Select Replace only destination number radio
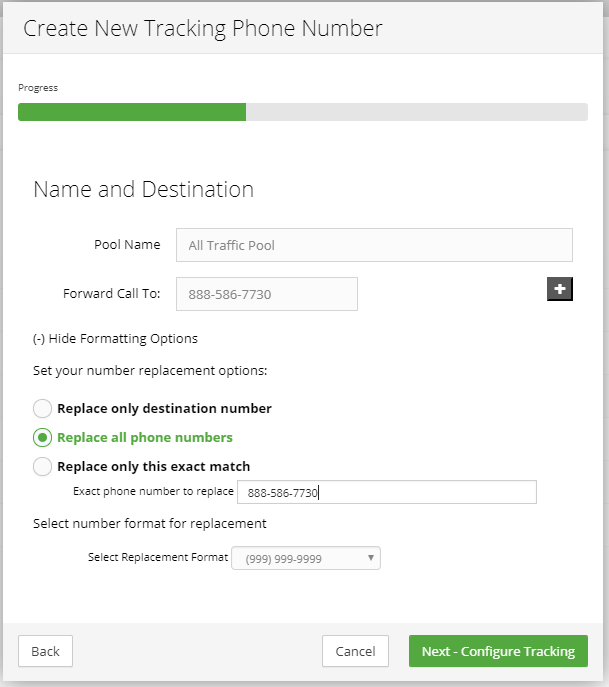The image size is (609, 687). [42, 408]
